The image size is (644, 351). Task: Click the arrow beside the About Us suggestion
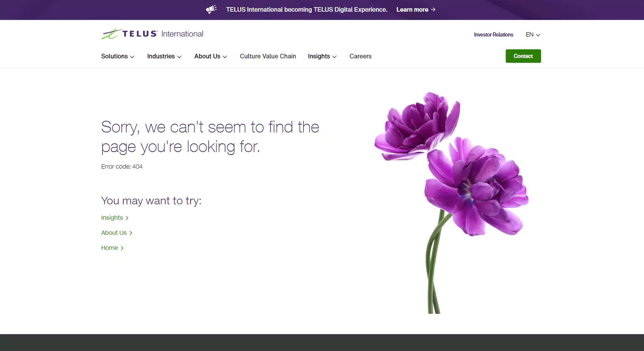130,233
